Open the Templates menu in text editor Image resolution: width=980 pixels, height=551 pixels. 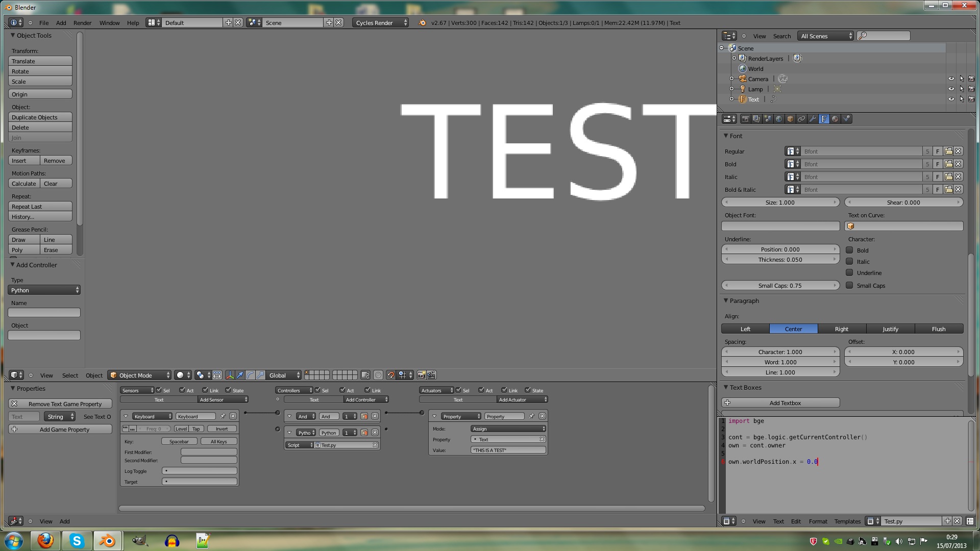pyautogui.click(x=847, y=521)
